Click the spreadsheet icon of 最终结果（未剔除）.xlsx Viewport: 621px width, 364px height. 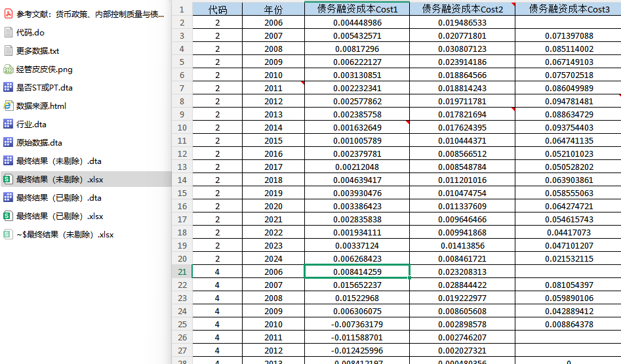click(x=9, y=180)
